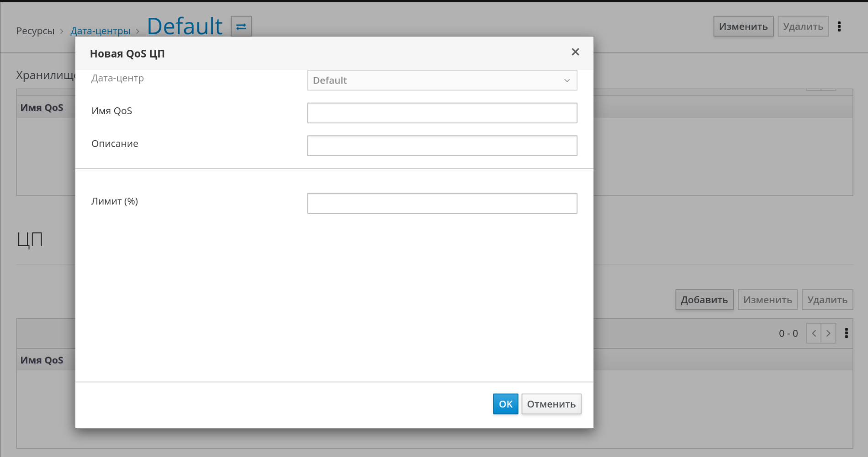This screenshot has height=457, width=868.
Task: Click Добавить in the ЦП section
Action: click(704, 300)
